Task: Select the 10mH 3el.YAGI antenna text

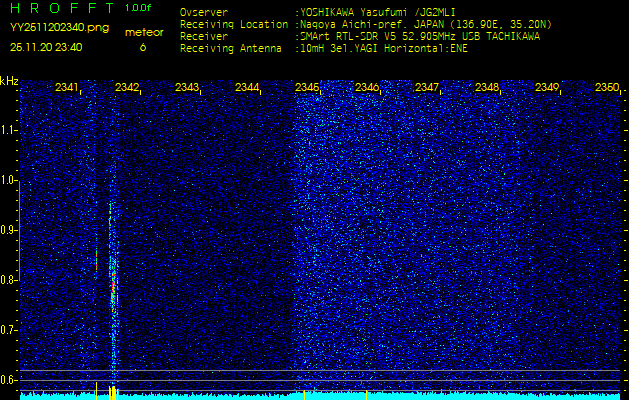Action: point(384,49)
